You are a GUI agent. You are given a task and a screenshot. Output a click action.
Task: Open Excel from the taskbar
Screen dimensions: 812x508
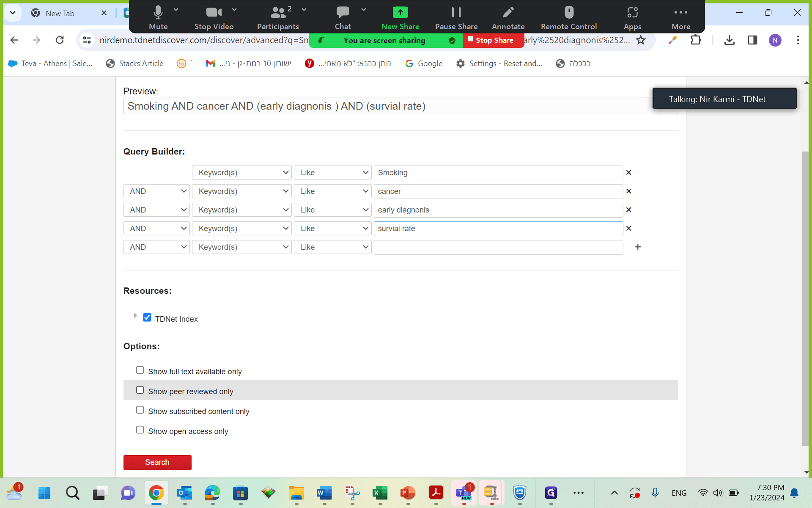380,493
